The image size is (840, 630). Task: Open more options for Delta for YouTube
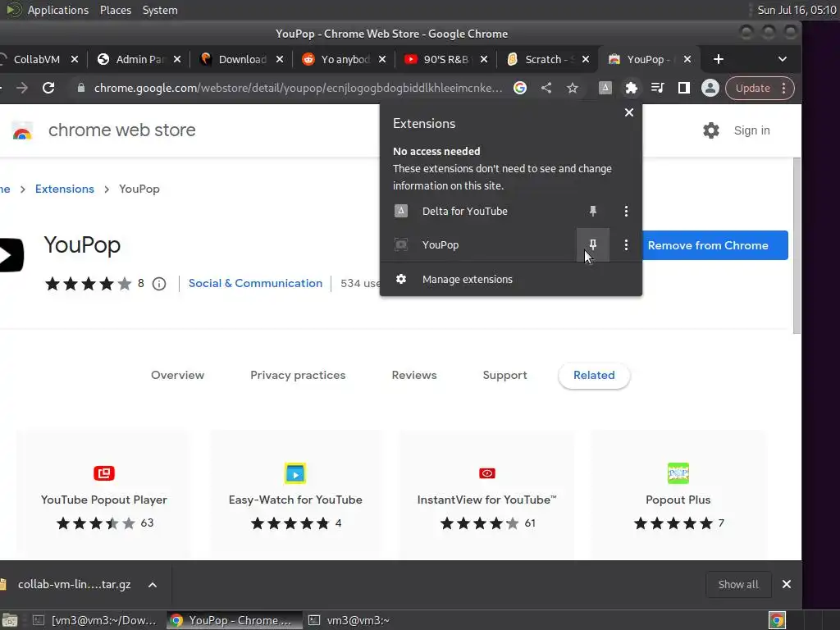click(x=626, y=211)
